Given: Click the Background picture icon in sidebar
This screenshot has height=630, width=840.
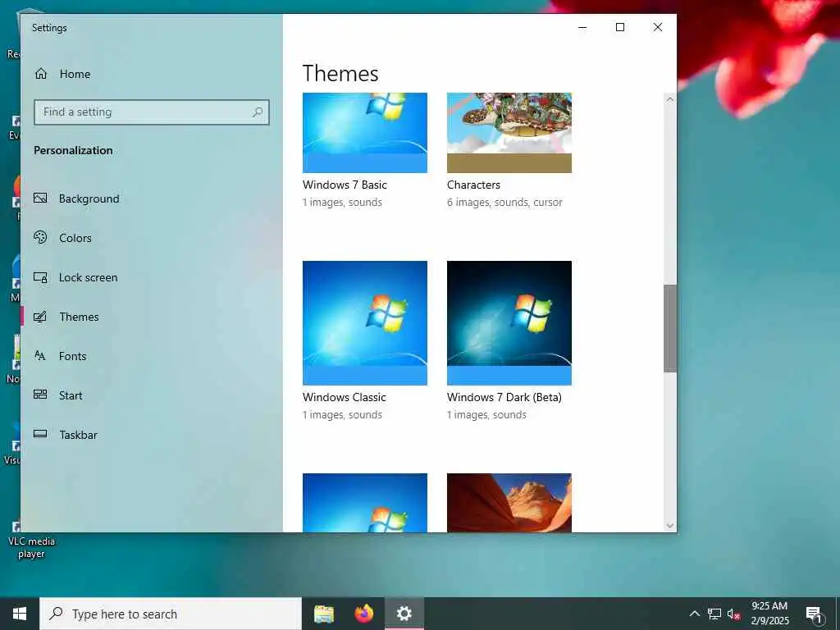Looking at the screenshot, I should click(x=40, y=199).
